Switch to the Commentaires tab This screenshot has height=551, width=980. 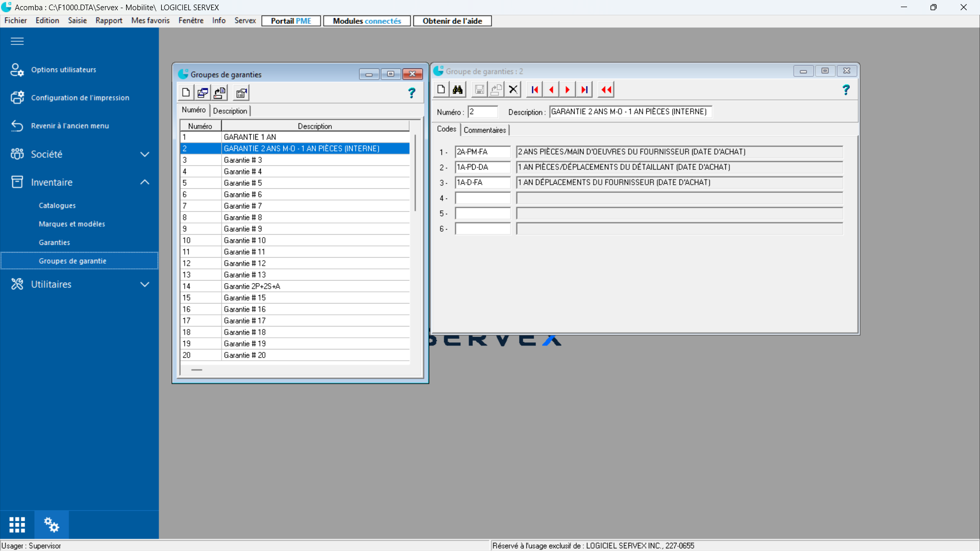click(x=484, y=130)
